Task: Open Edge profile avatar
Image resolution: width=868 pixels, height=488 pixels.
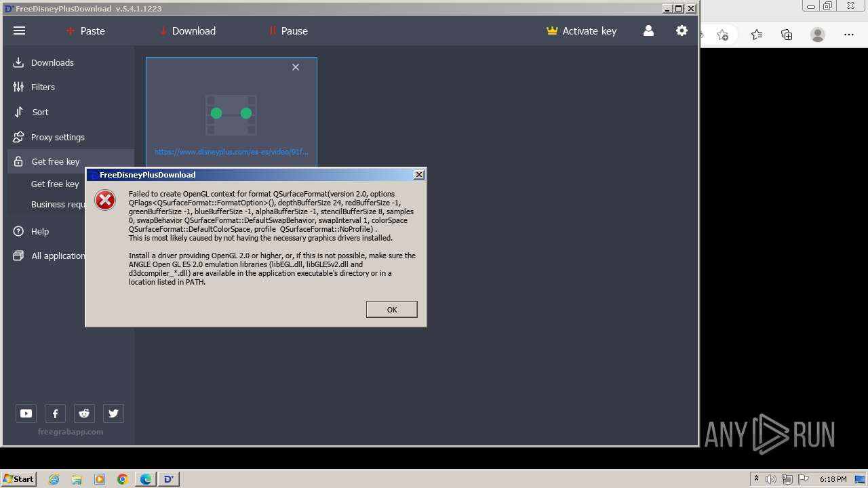Action: pos(818,35)
